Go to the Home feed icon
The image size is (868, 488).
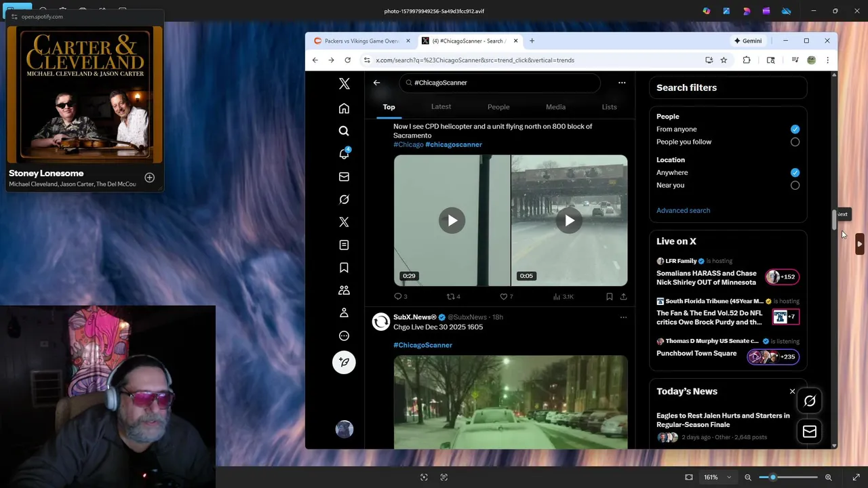pos(344,108)
